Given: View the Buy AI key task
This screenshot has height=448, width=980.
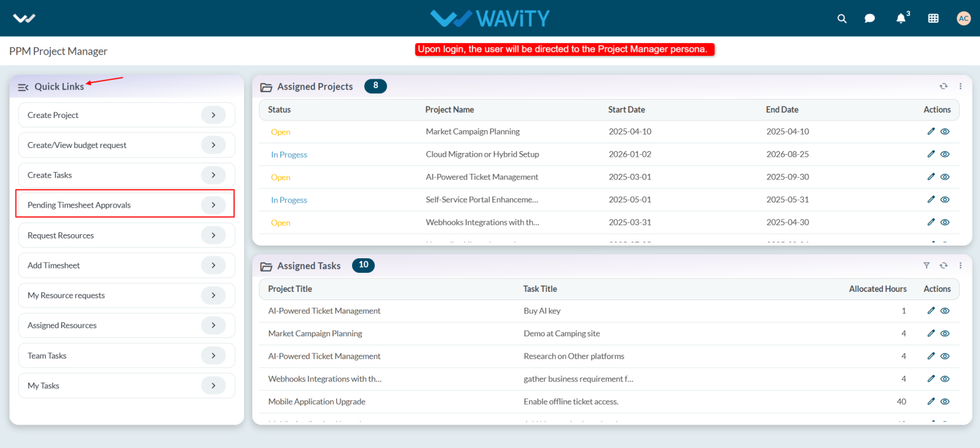Looking at the screenshot, I should click(944, 311).
